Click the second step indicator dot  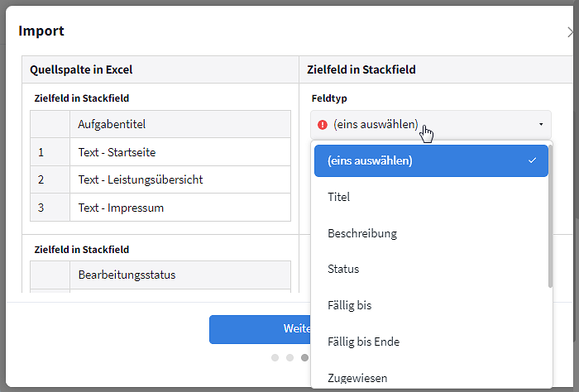point(289,358)
